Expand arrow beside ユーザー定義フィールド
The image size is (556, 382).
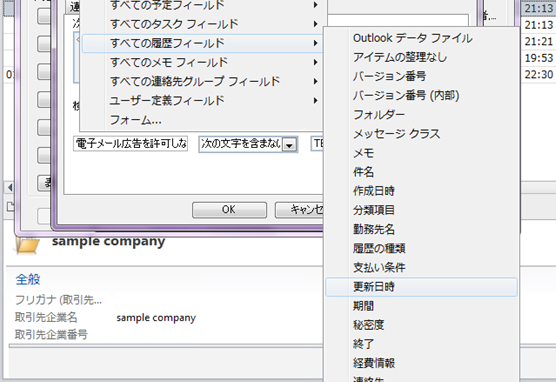point(315,101)
